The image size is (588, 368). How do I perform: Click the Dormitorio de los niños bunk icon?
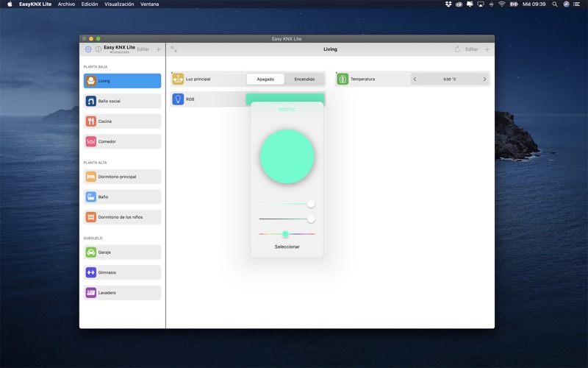coord(90,217)
